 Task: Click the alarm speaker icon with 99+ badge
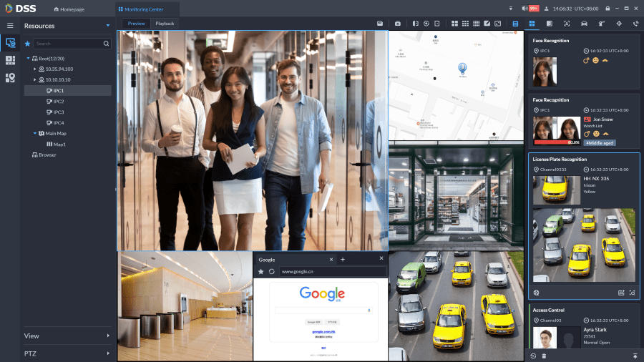[x=527, y=9]
